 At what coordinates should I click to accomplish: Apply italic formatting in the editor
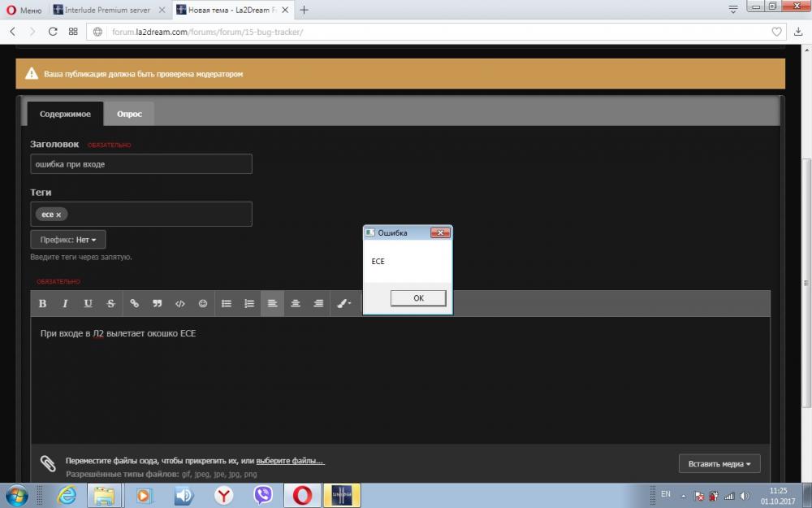pos(65,303)
